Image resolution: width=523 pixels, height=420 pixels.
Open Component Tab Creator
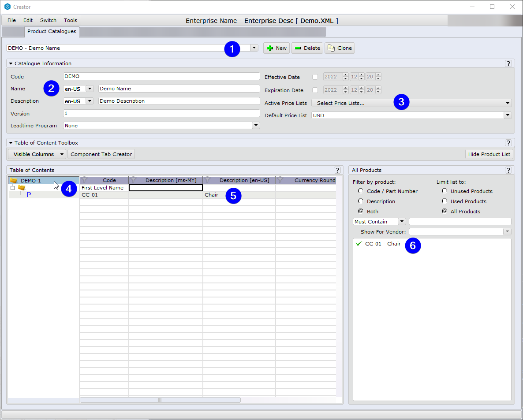(x=101, y=154)
